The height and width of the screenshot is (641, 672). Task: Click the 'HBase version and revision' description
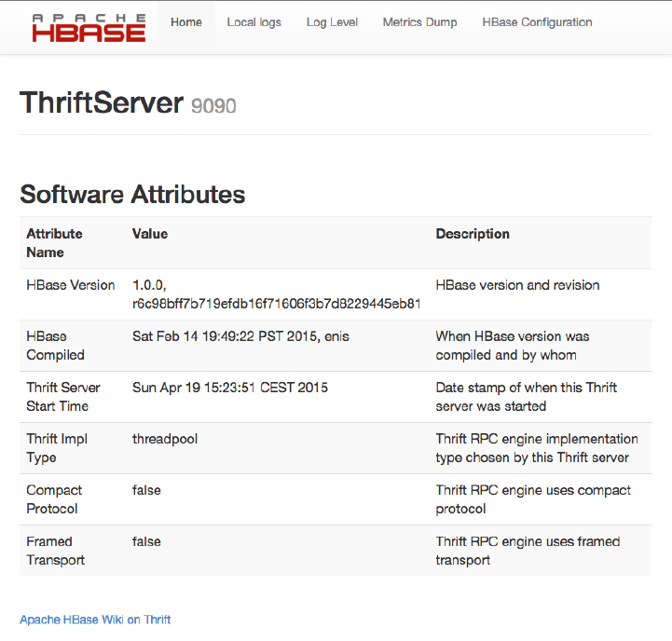tap(517, 285)
